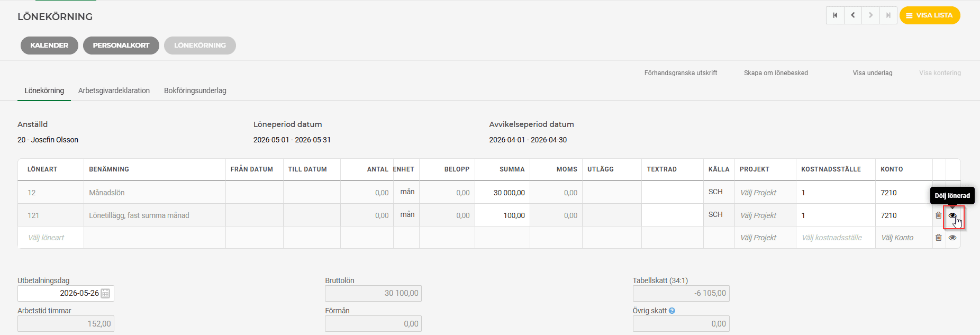Toggle eye icon on empty Välj löneart row
This screenshot has width=980, height=335.
(x=952, y=238)
